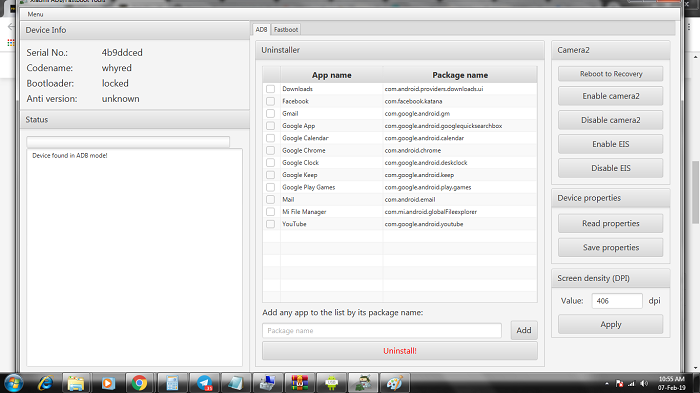Select package com.facebook.katana cell

pyautogui.click(x=460, y=101)
